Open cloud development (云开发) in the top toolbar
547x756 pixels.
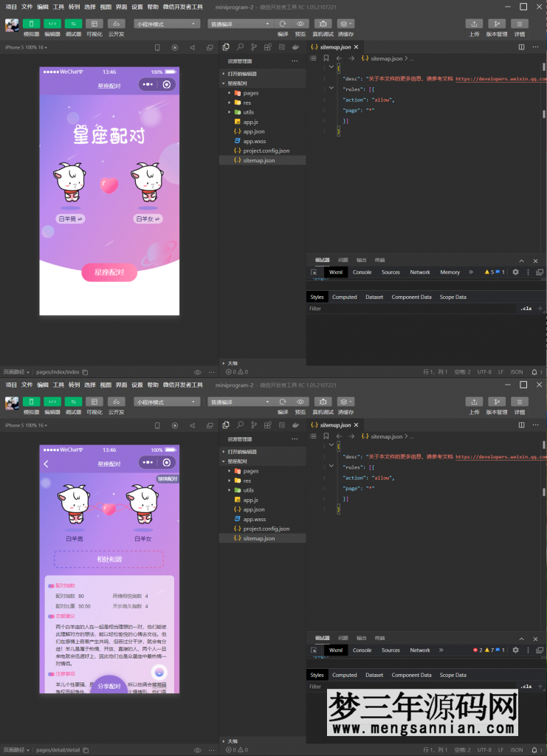(116, 24)
